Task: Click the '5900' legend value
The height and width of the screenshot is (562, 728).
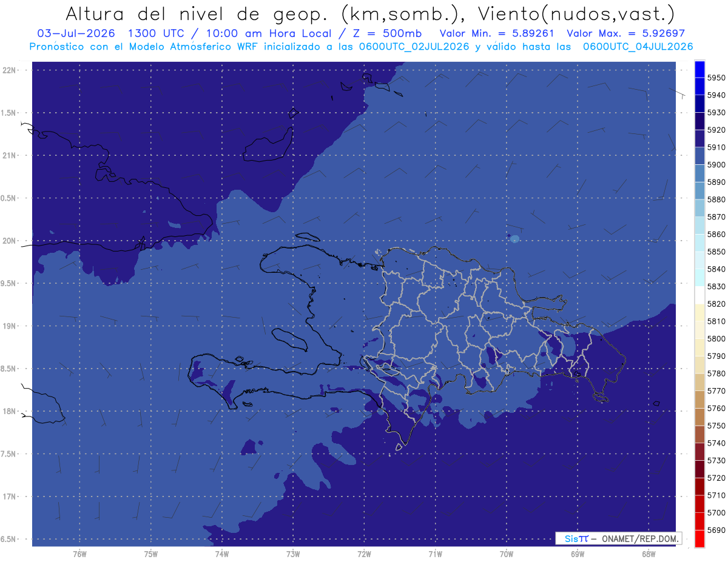Action: coord(716,165)
